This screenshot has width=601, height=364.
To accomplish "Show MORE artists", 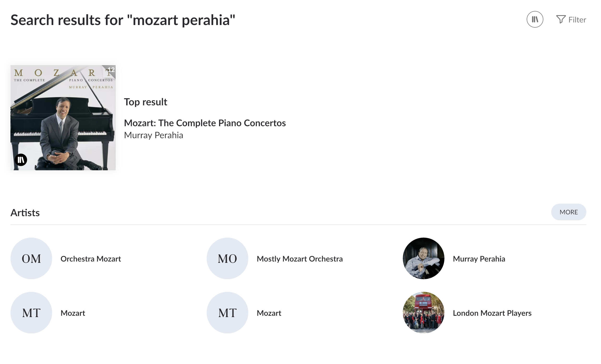I will (569, 212).
